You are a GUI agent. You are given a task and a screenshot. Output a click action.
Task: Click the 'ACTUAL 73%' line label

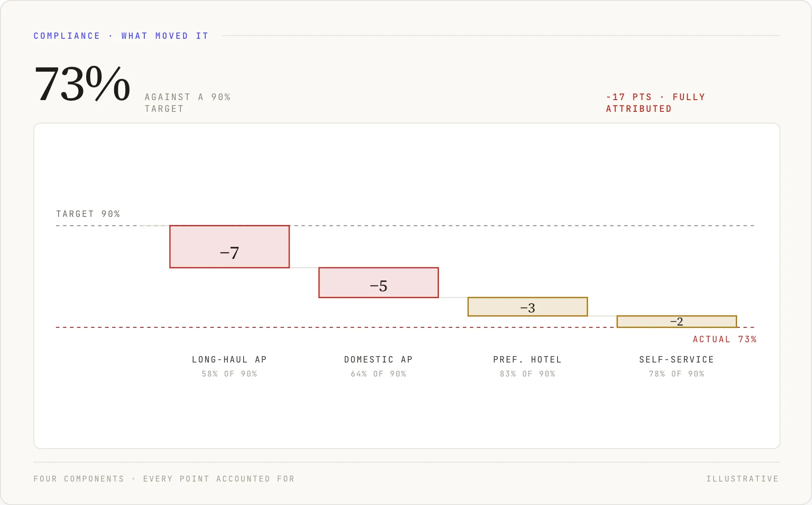tap(725, 339)
